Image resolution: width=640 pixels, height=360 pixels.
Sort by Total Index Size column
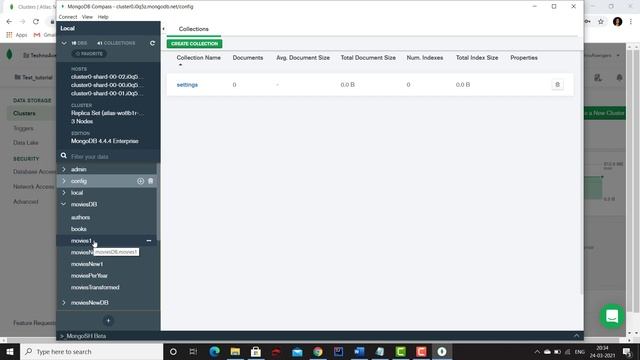click(x=477, y=58)
